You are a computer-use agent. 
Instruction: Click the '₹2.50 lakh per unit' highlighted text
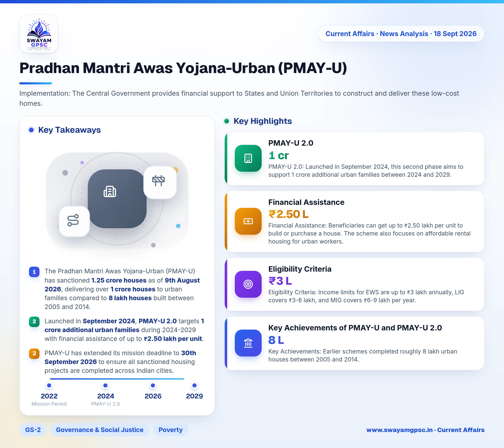pos(173,339)
